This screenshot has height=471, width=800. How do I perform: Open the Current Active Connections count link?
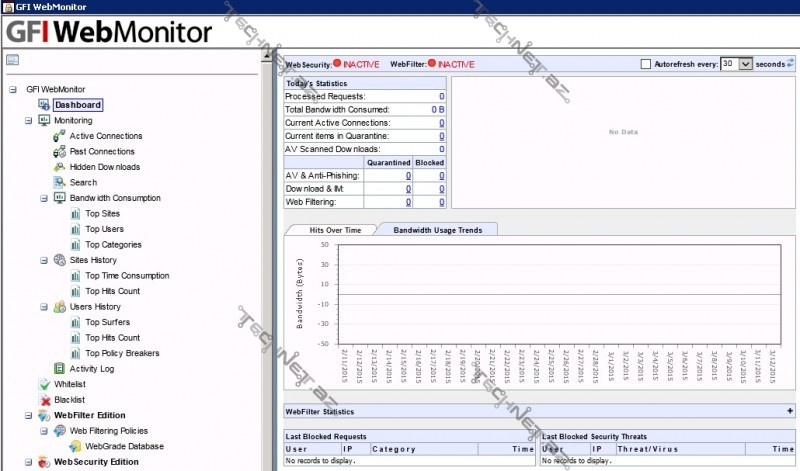click(441, 123)
